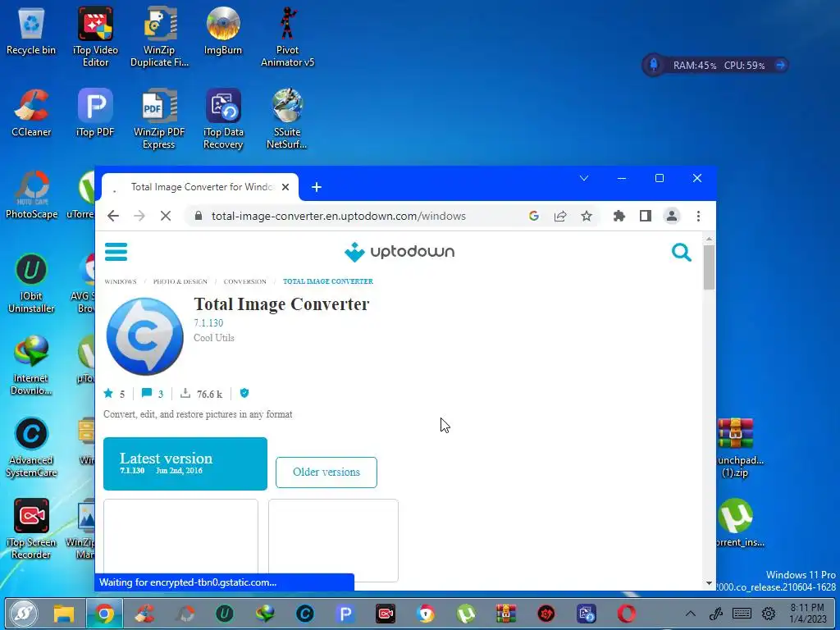Click the star rating icon
The image size is (840, 630).
coord(108,394)
